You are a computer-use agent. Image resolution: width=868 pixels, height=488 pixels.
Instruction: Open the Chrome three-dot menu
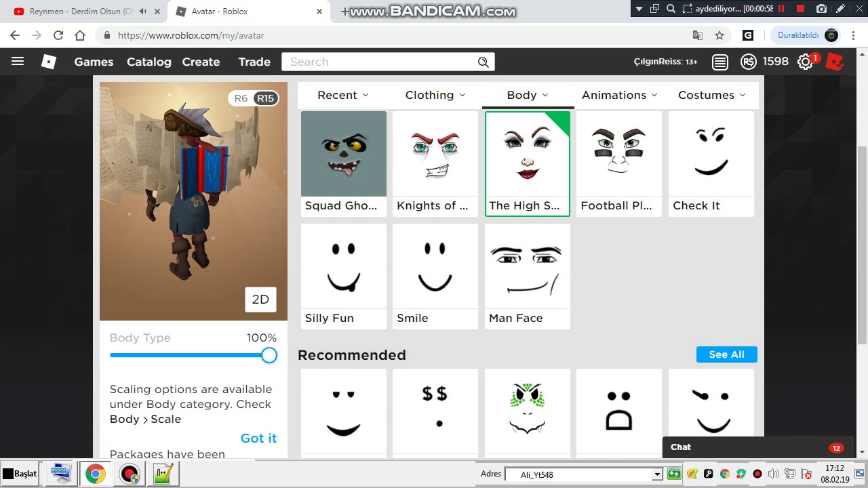tap(854, 35)
